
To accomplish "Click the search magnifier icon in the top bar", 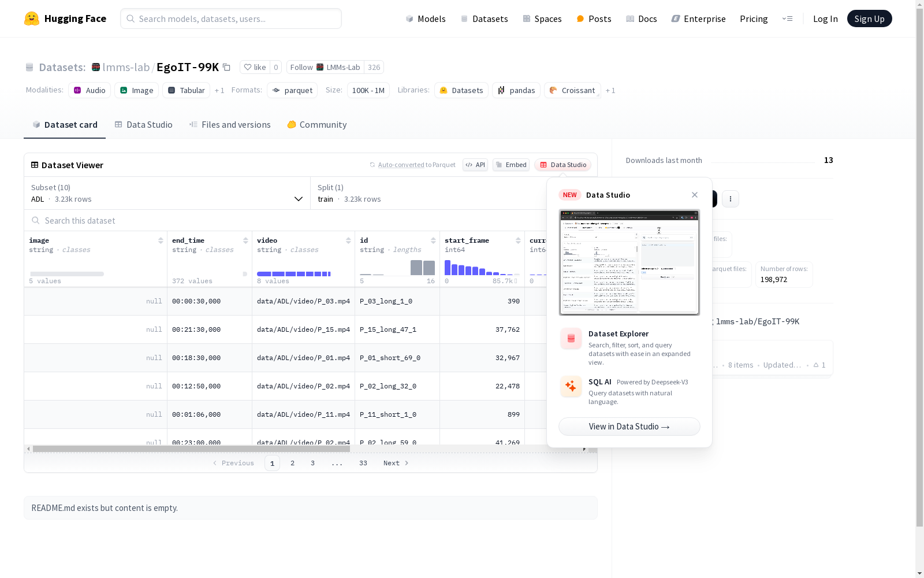I will coord(131,18).
